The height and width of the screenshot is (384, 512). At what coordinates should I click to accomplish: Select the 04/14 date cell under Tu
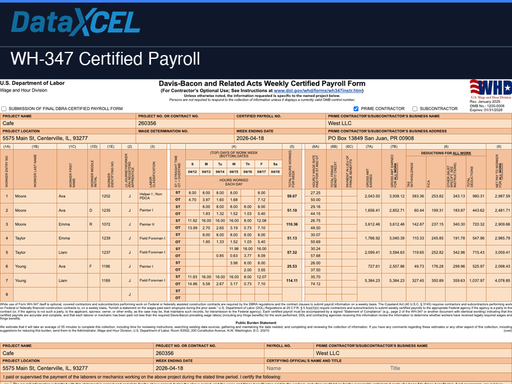tap(220, 172)
